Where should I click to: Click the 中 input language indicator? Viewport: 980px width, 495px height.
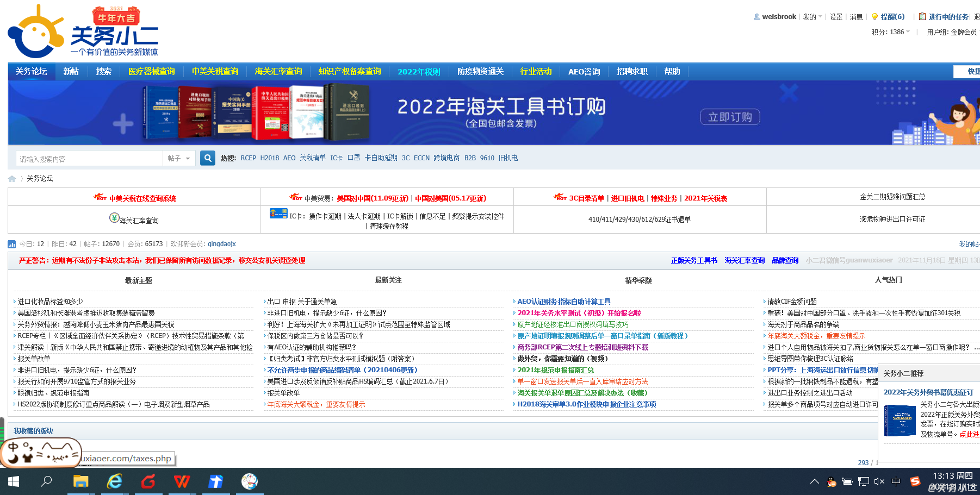896,481
